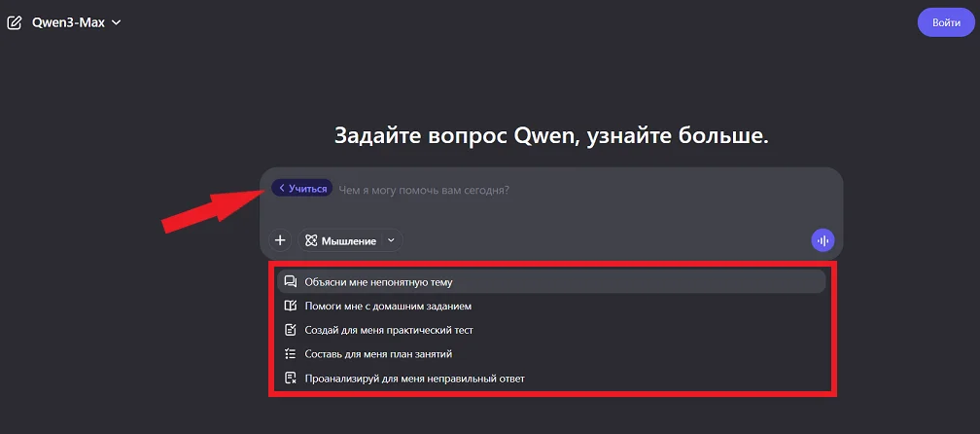Open the Qwen3-Max model dropdown

pos(76,23)
